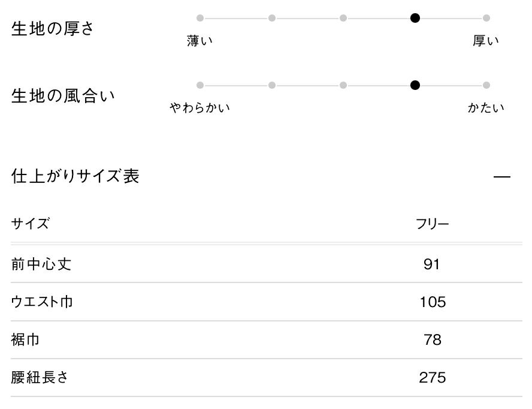Click the 仕上がりサイズ表 heading

(x=75, y=176)
